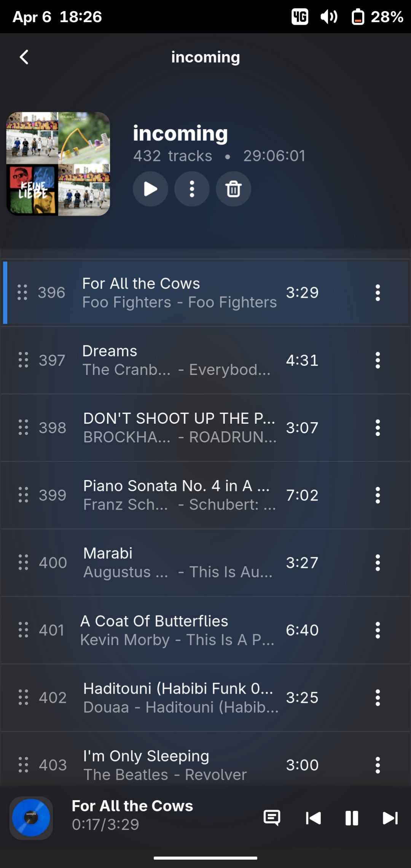Pause the current song
This screenshot has width=411, height=868.
352,818
